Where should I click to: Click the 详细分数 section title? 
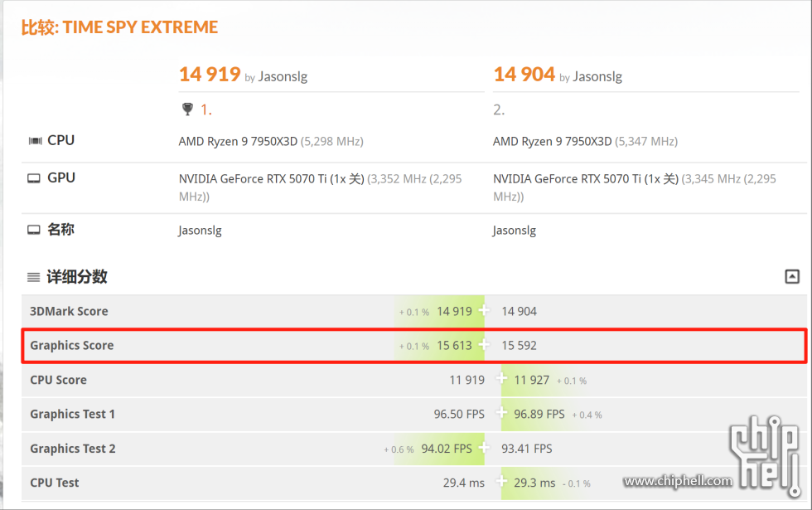tap(77, 277)
